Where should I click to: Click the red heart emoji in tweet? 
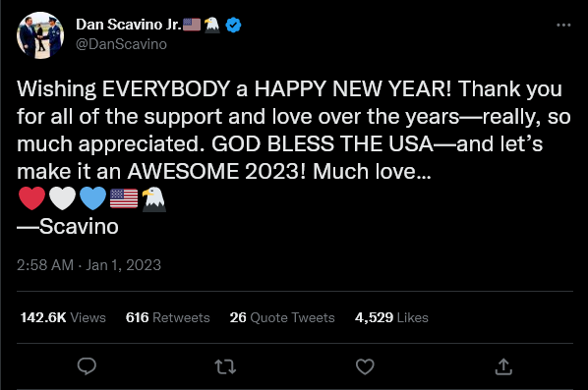(x=31, y=198)
